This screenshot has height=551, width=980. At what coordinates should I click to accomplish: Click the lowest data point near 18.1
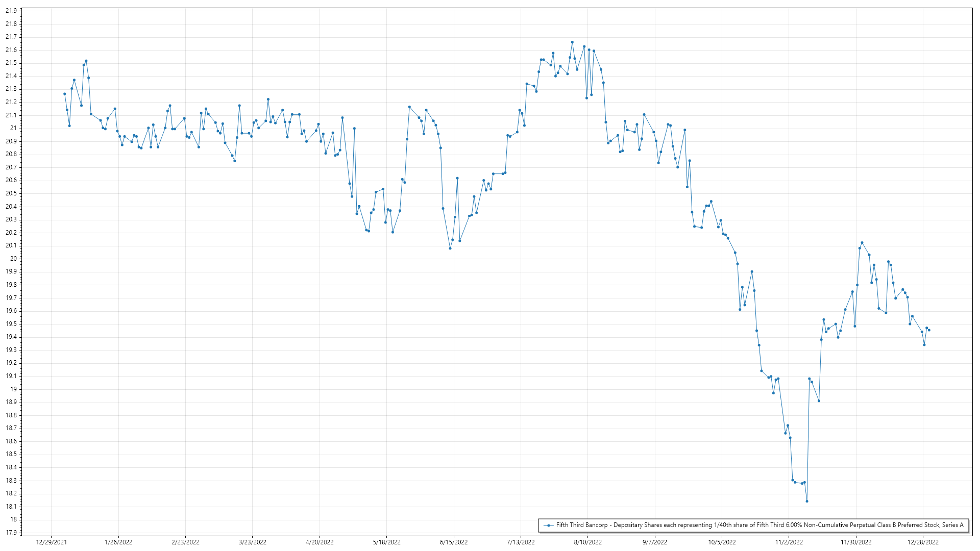coord(807,502)
